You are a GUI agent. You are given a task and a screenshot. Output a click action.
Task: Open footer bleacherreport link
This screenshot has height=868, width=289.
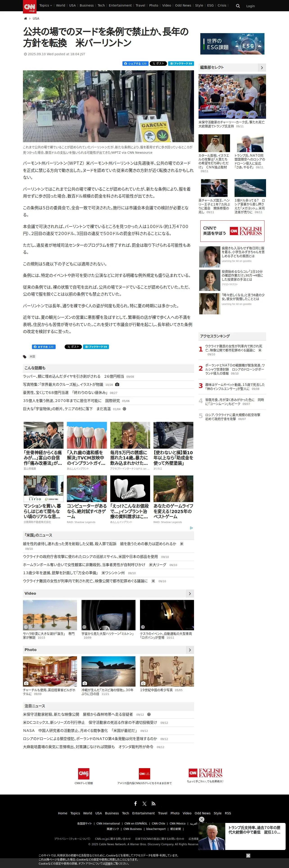(156, 829)
